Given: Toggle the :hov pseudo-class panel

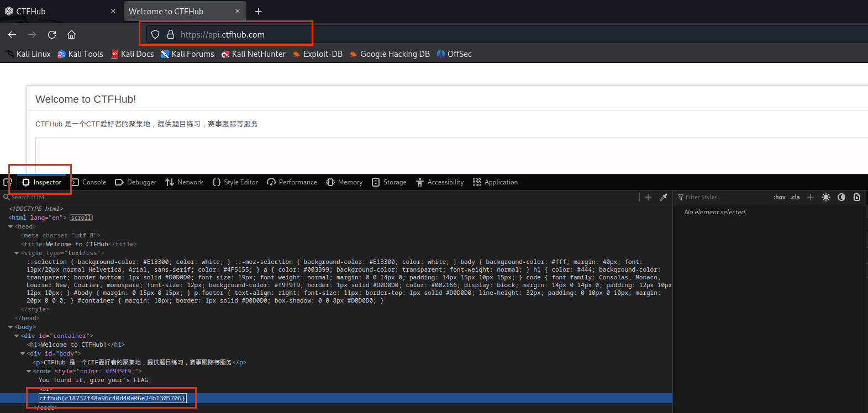Looking at the screenshot, I should pyautogui.click(x=780, y=197).
